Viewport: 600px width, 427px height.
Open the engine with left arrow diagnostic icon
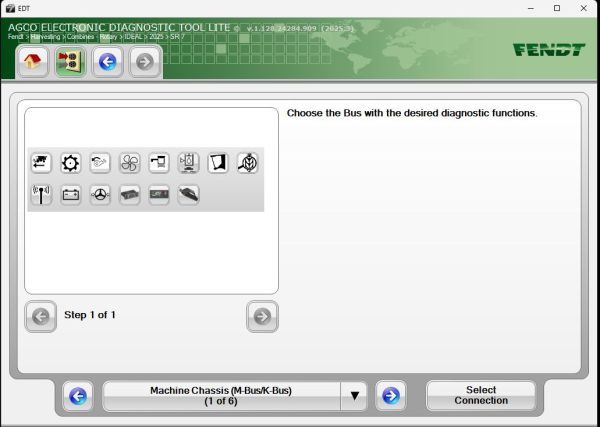pos(41,163)
